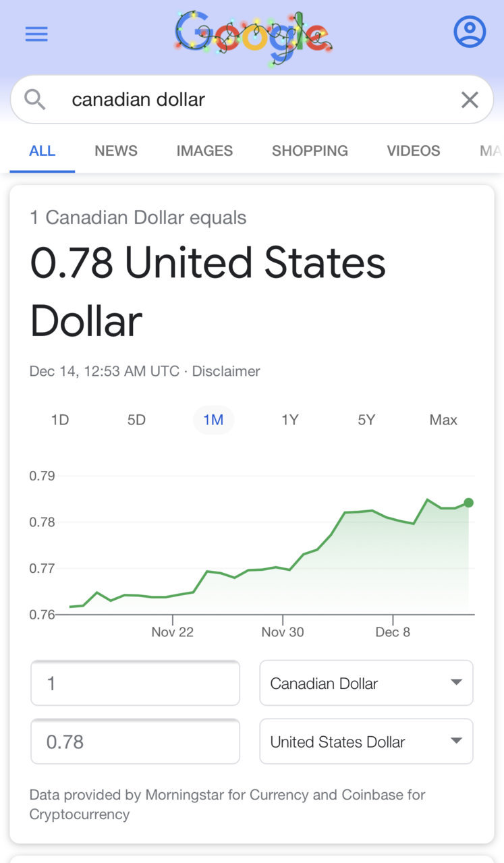
Task: Select the 1Y chart range
Action: point(289,420)
